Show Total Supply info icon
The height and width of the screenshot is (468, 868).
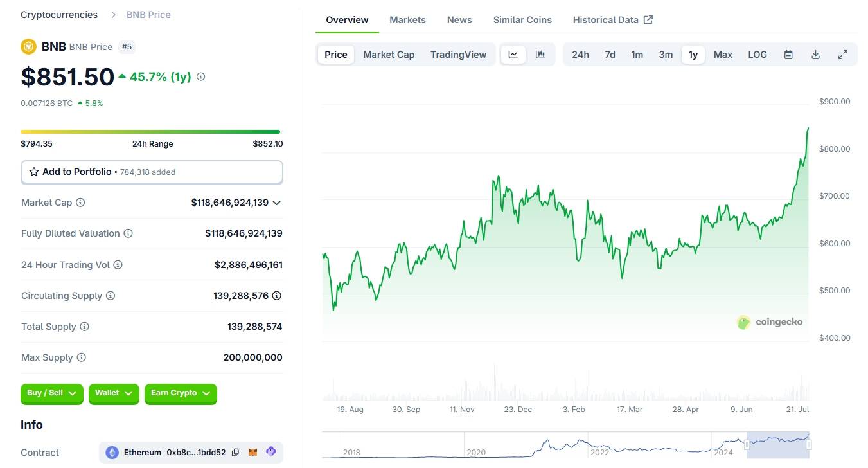pyautogui.click(x=84, y=327)
